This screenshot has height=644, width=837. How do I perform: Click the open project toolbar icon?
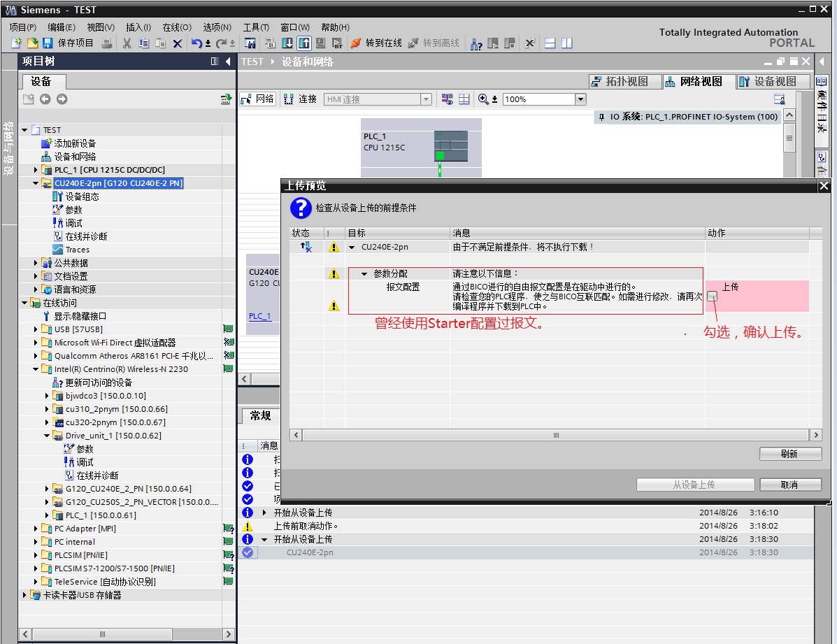click(33, 43)
